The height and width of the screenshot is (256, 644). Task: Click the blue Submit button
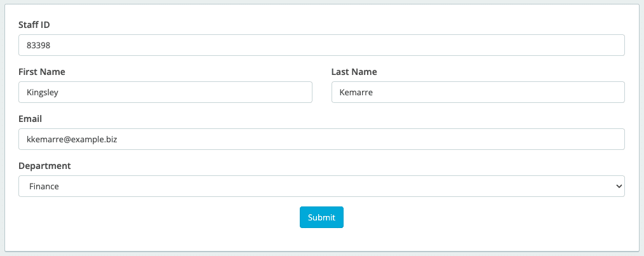(x=321, y=217)
